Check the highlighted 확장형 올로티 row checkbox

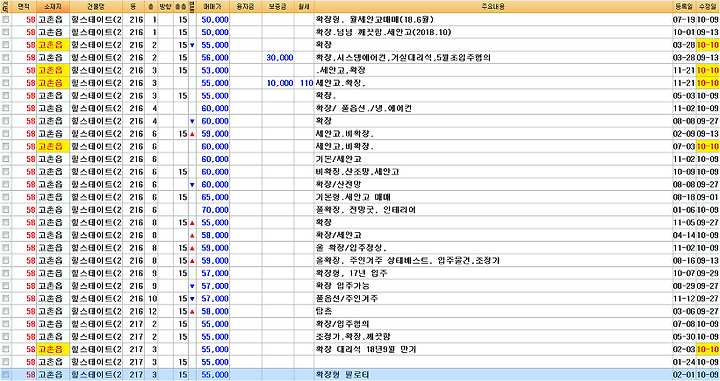point(6,375)
